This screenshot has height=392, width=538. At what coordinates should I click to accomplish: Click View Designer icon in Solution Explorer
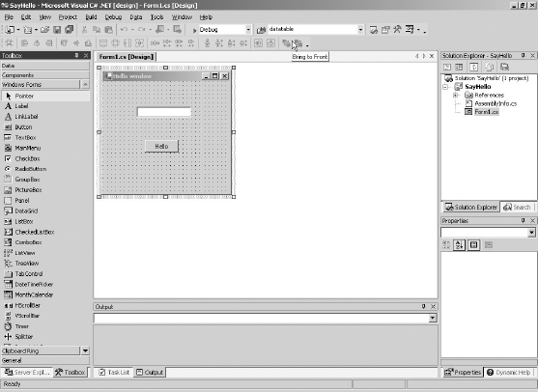[459, 67]
